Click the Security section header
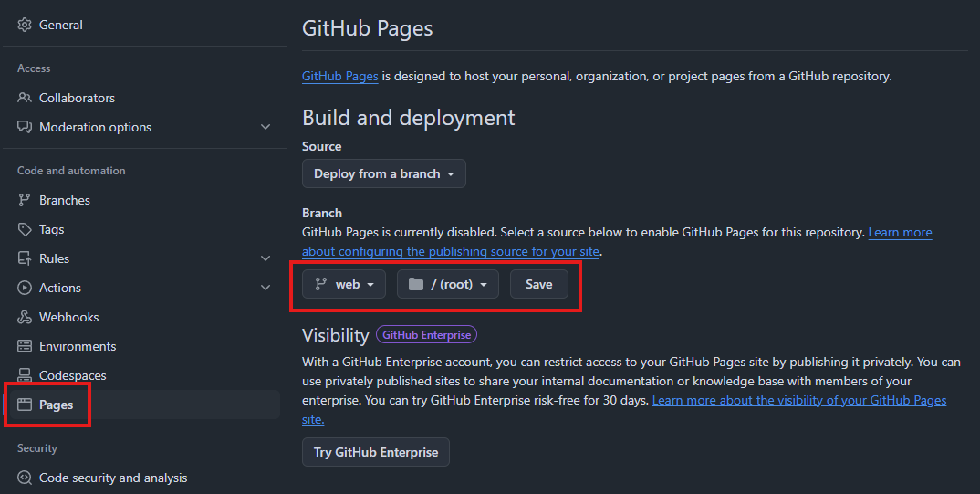Image resolution: width=980 pixels, height=494 pixels. click(36, 448)
